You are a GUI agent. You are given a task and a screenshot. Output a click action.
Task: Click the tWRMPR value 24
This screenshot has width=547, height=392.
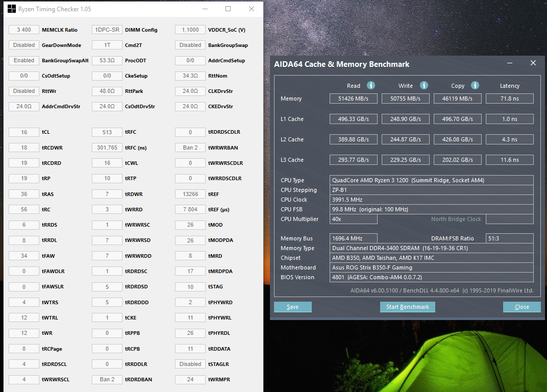tap(190, 379)
